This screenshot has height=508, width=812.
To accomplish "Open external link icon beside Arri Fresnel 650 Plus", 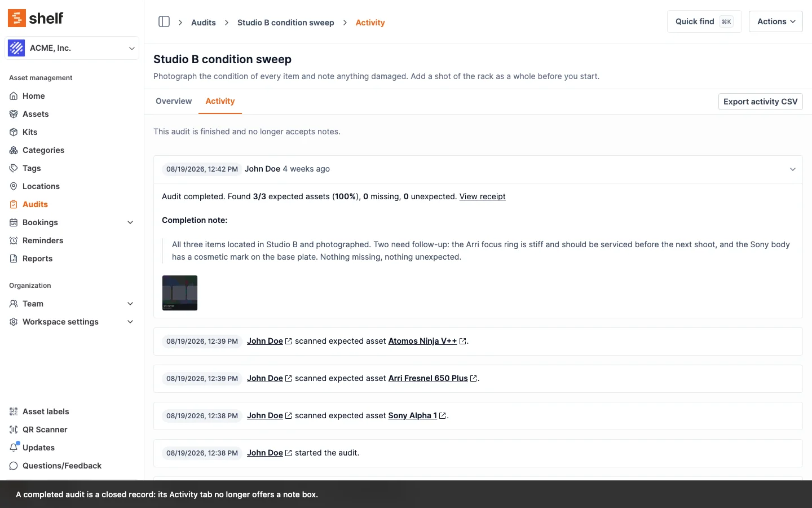I will (474, 378).
